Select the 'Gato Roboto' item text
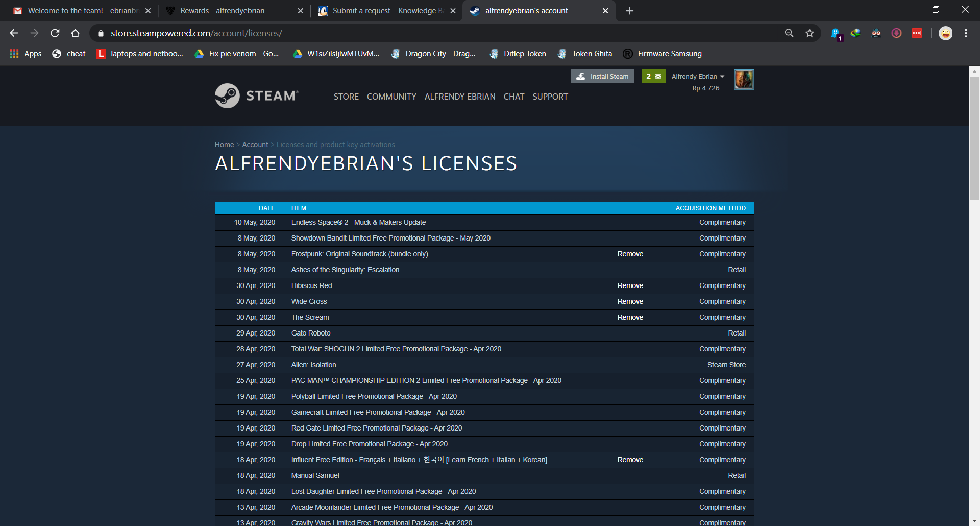980x526 pixels. [x=310, y=333]
